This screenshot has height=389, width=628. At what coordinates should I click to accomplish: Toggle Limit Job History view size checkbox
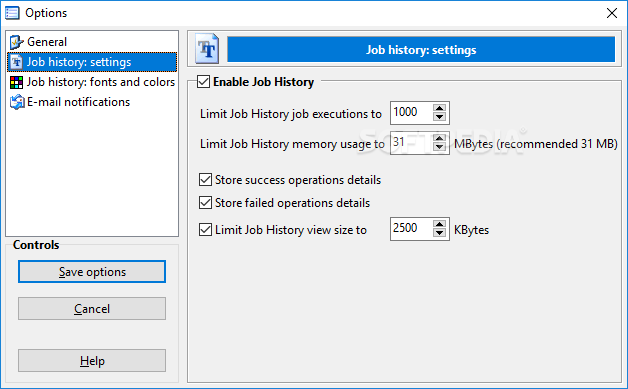click(205, 230)
